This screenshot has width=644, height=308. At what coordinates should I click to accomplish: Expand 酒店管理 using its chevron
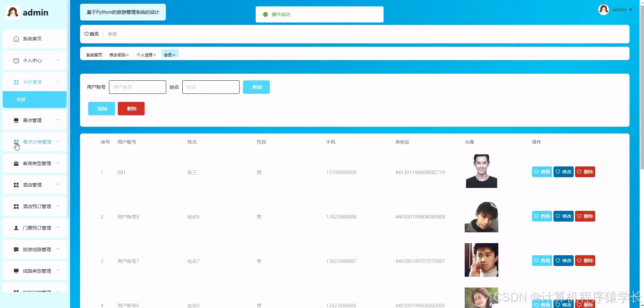coord(58,185)
